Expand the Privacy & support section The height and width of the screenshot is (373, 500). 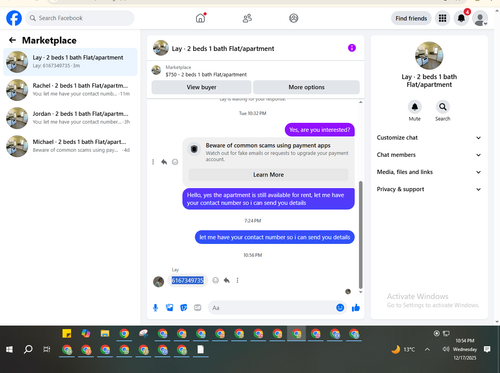(x=429, y=189)
